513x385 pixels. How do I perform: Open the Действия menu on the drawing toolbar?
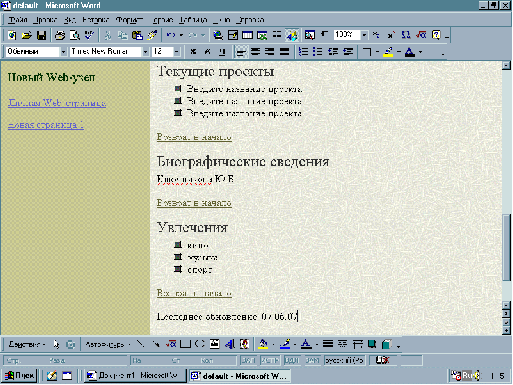(x=26, y=344)
